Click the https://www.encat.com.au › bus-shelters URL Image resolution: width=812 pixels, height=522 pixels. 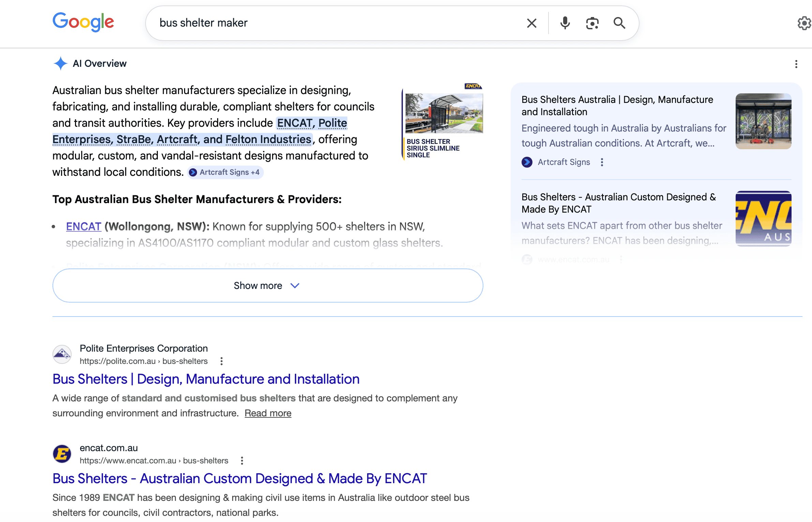pyautogui.click(x=154, y=461)
